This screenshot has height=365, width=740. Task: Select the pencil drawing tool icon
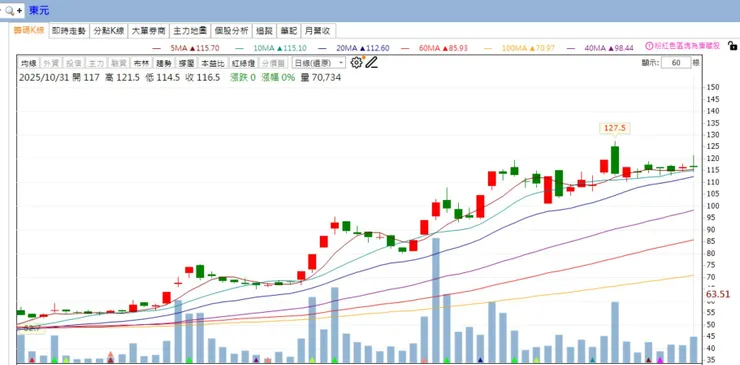point(372,62)
